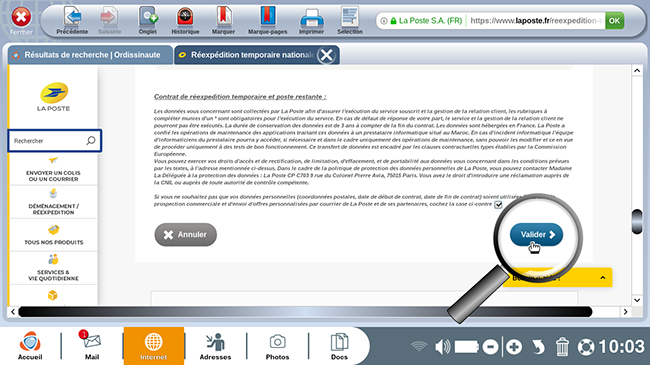
Task: Open the Docs documents icon
Action: click(339, 346)
